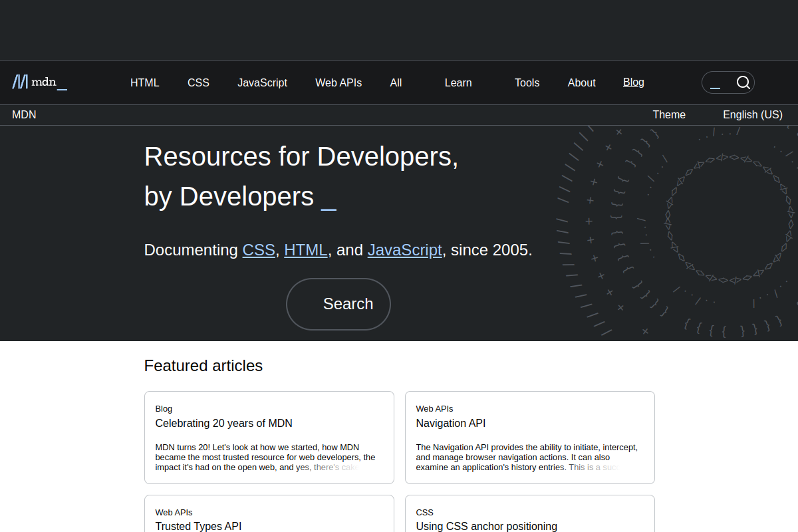The height and width of the screenshot is (532, 798).
Task: Click the 'MDN turns 20!' summary text
Action: (x=265, y=458)
